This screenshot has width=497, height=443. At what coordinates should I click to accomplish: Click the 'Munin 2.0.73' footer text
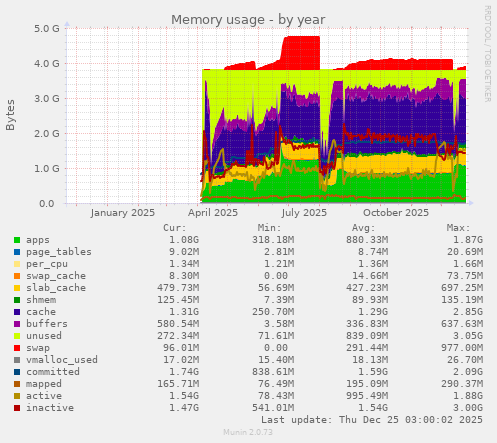pyautogui.click(x=248, y=432)
